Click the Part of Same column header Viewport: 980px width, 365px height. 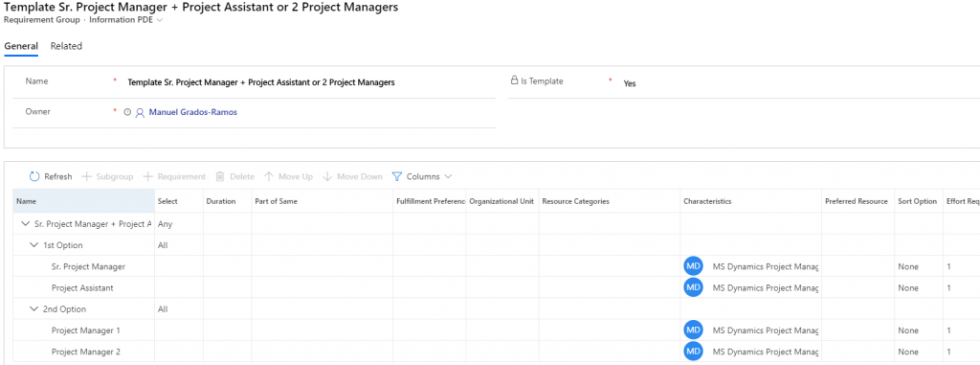[x=322, y=201]
